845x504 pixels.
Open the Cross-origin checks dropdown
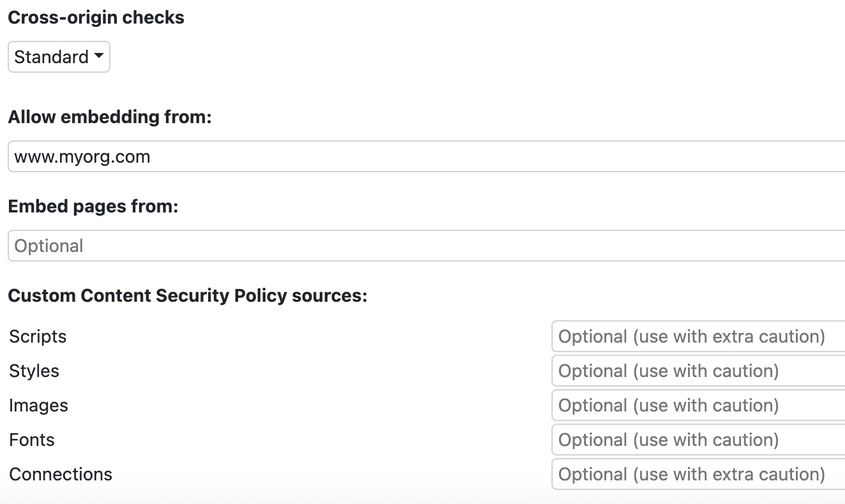click(x=59, y=57)
